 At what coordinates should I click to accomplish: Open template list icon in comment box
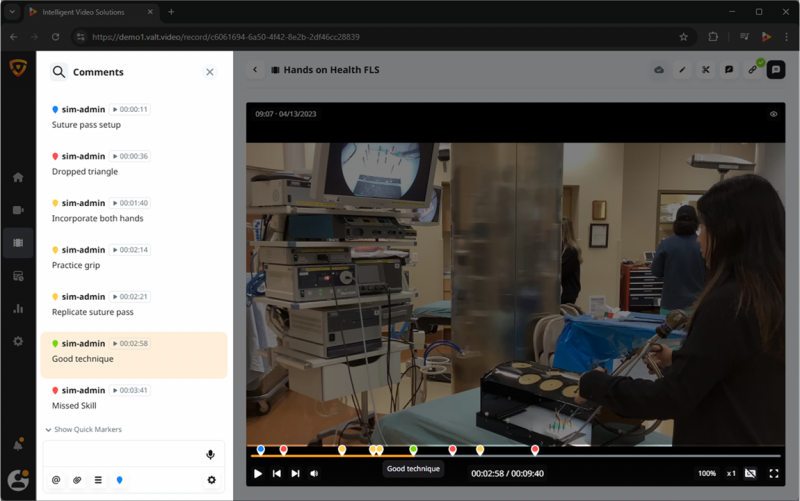click(98, 480)
